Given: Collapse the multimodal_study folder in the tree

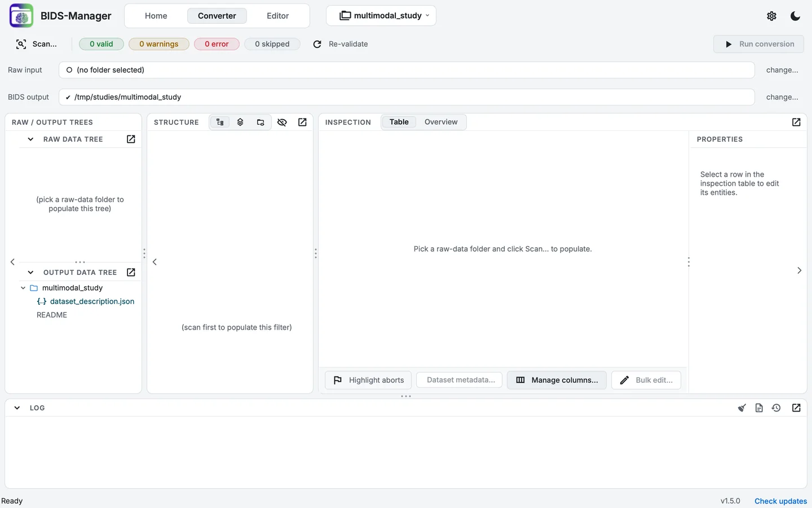Looking at the screenshot, I should pos(23,288).
